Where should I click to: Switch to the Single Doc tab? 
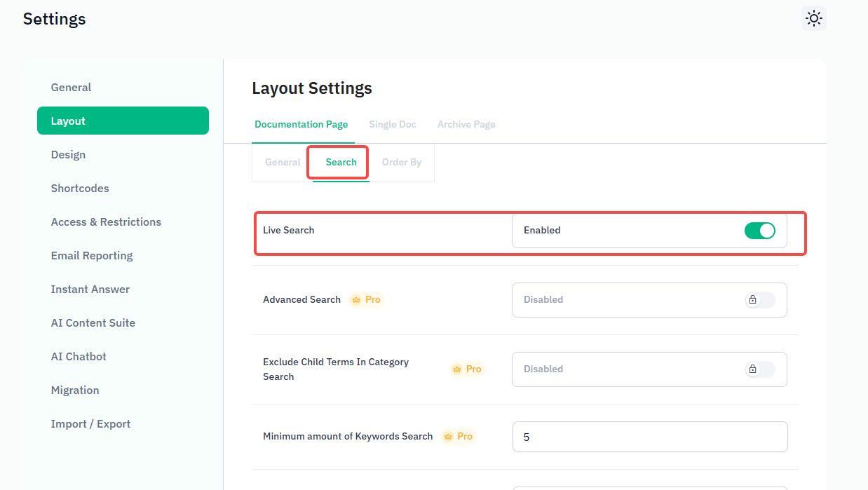pyautogui.click(x=393, y=124)
